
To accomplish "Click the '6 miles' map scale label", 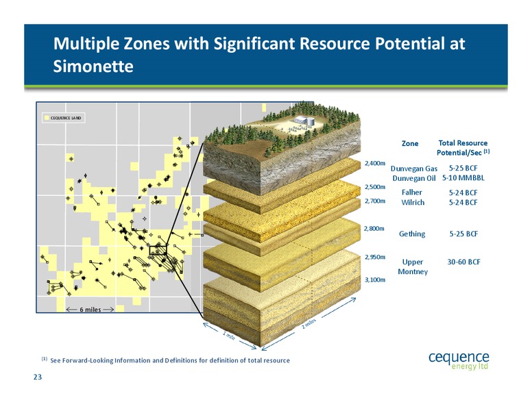I will [90, 309].
